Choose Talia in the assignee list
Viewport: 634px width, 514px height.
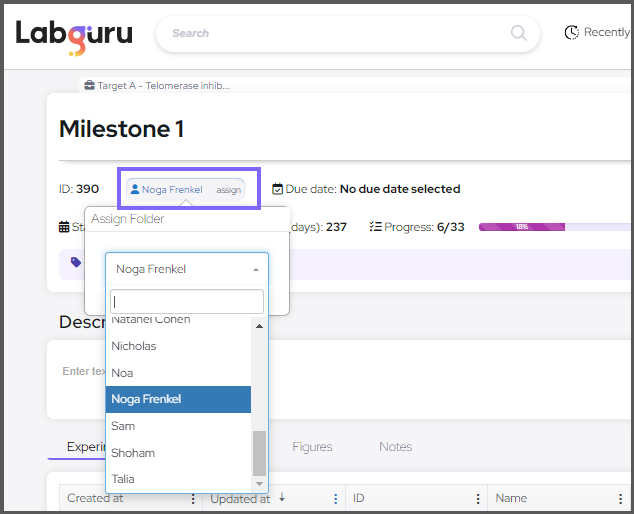[x=123, y=479]
